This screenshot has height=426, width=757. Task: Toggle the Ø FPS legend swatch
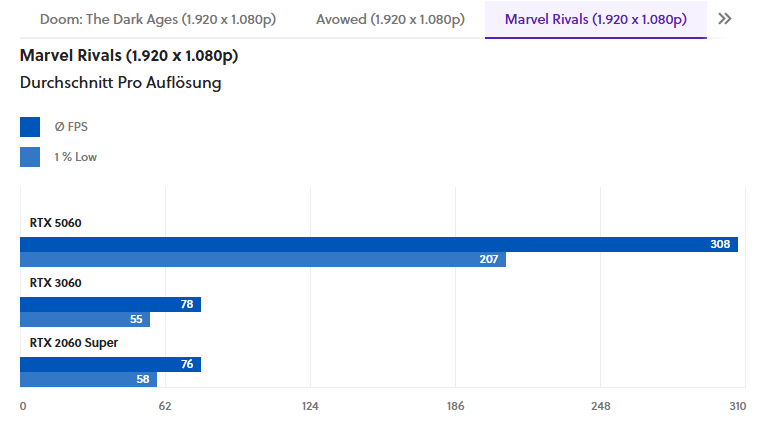30,127
